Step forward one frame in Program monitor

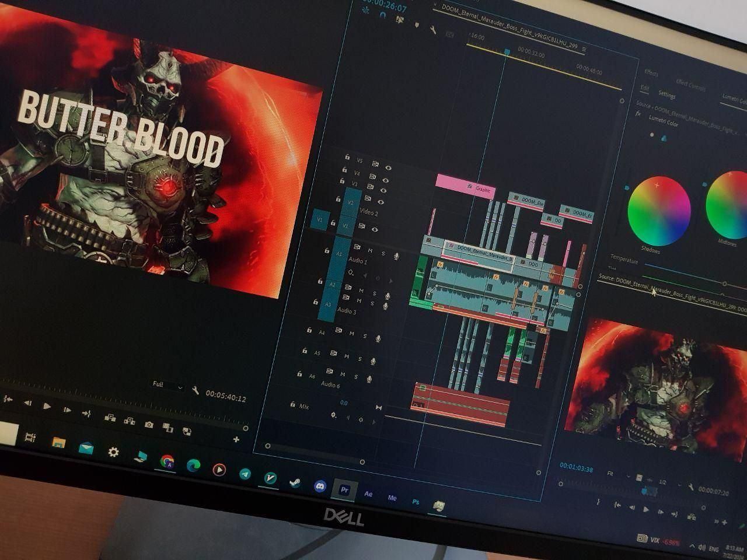tap(67, 409)
